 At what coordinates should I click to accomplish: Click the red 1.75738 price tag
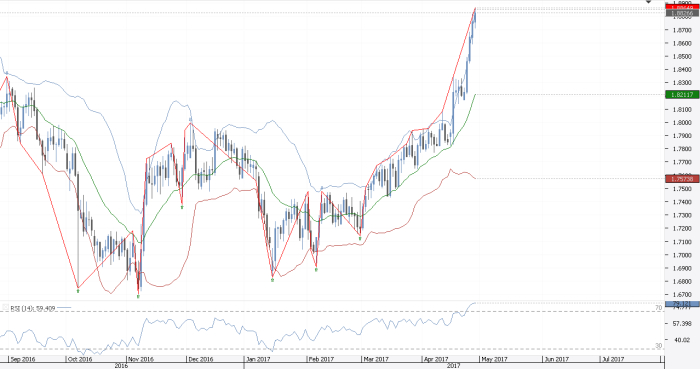pos(682,179)
